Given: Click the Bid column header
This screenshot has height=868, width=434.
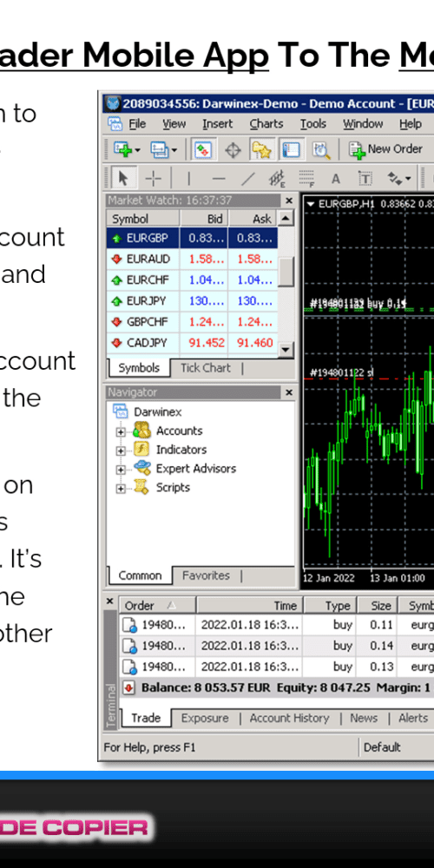Looking at the screenshot, I should [204, 219].
